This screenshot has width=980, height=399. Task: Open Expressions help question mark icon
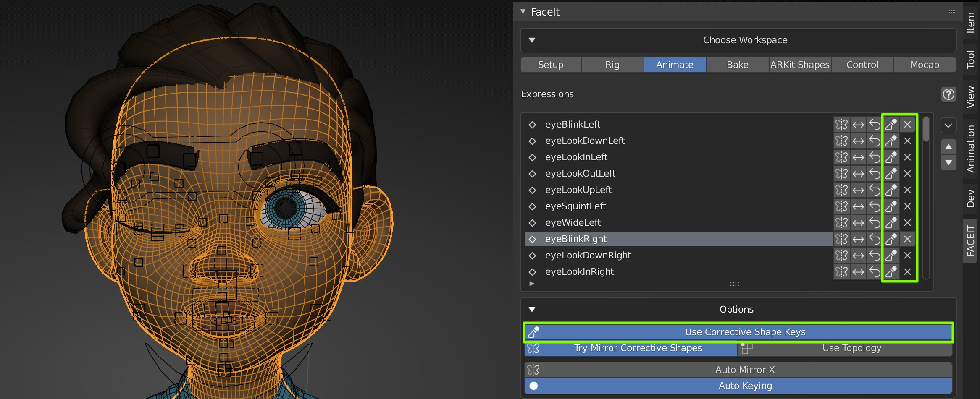[948, 94]
